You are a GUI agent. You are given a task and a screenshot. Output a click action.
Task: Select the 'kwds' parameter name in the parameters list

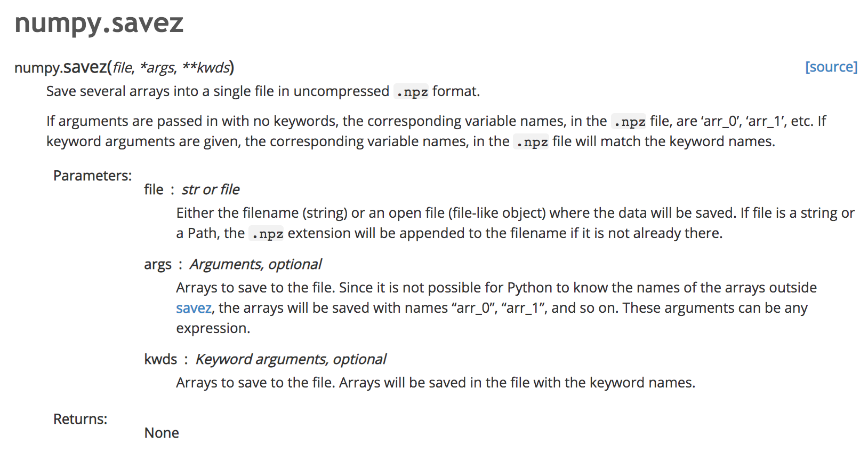tap(160, 360)
